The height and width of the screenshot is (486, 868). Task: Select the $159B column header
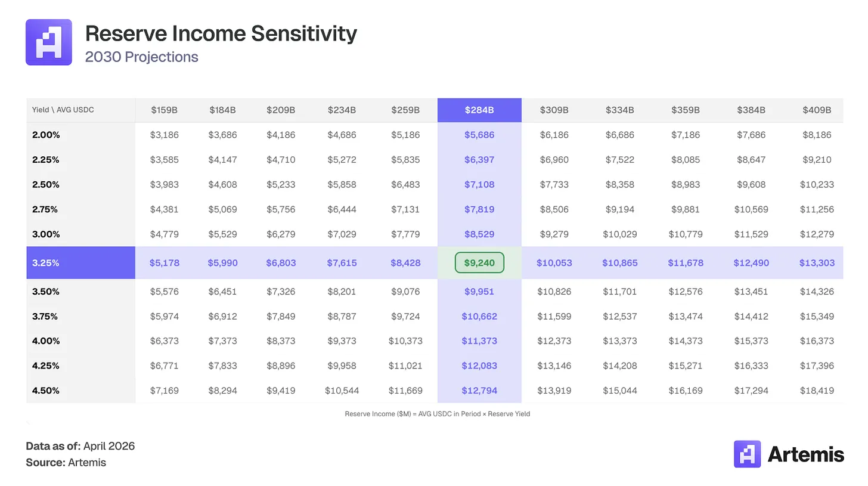(164, 110)
